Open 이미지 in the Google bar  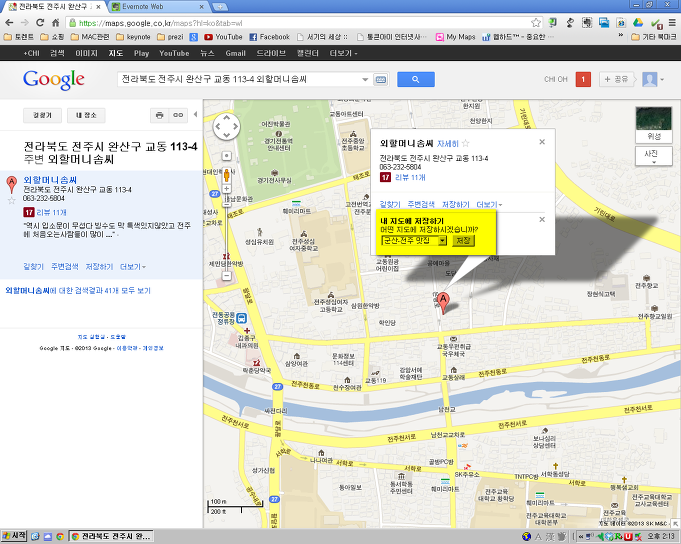tap(86, 53)
